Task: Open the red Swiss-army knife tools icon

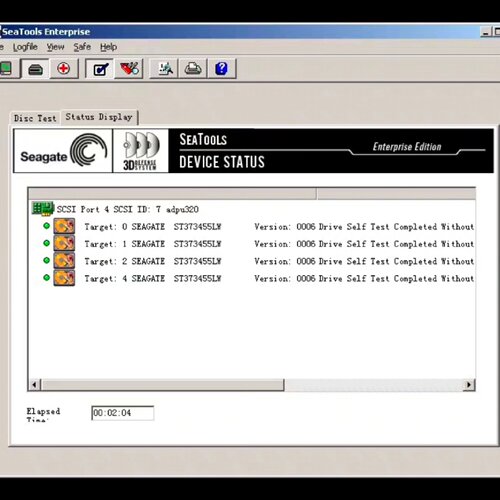Action: coord(129,69)
